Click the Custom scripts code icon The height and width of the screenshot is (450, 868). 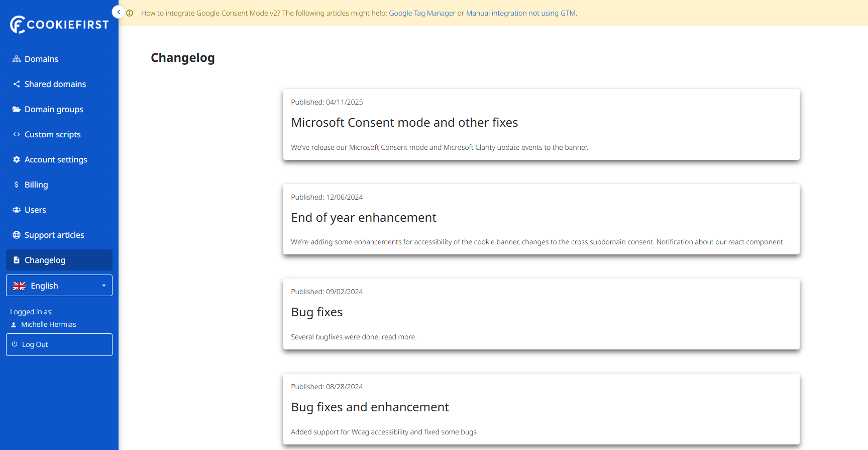coord(17,135)
